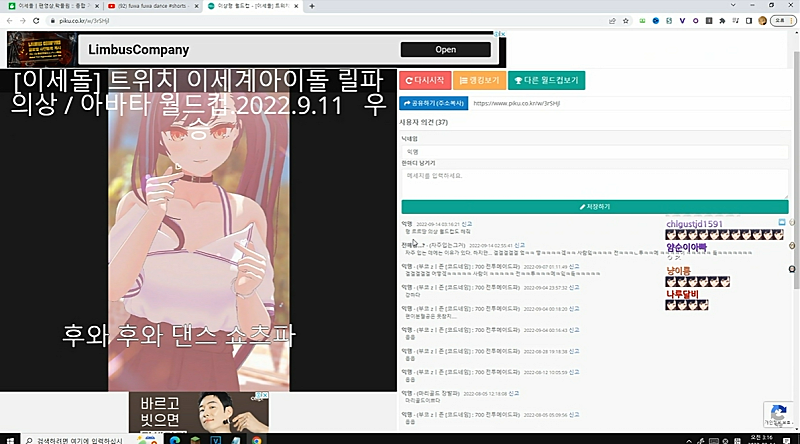Report the 2022-09-14 03:16 comment via 신고
The width and height of the screenshot is (800, 444).
tap(467, 224)
